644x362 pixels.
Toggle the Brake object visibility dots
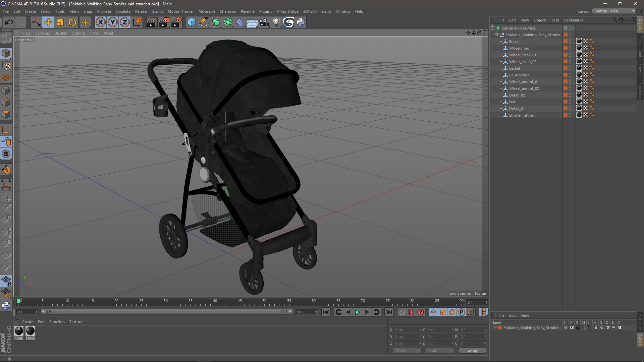coord(570,42)
